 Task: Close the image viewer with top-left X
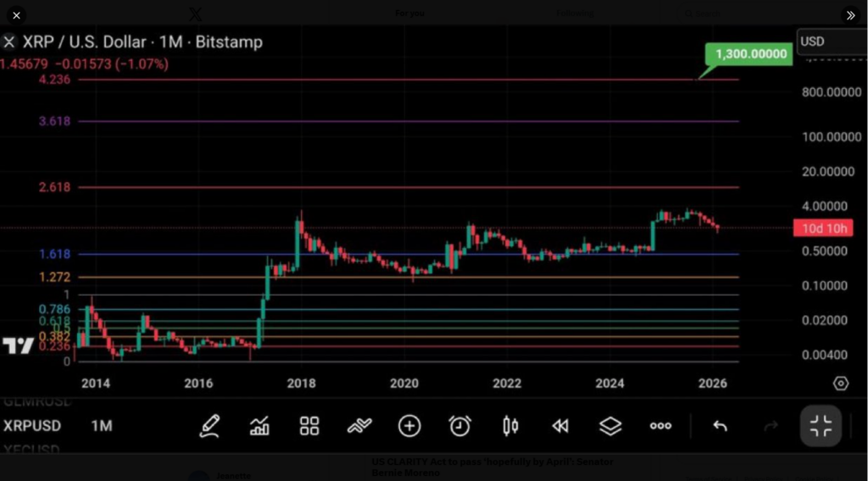click(16, 15)
